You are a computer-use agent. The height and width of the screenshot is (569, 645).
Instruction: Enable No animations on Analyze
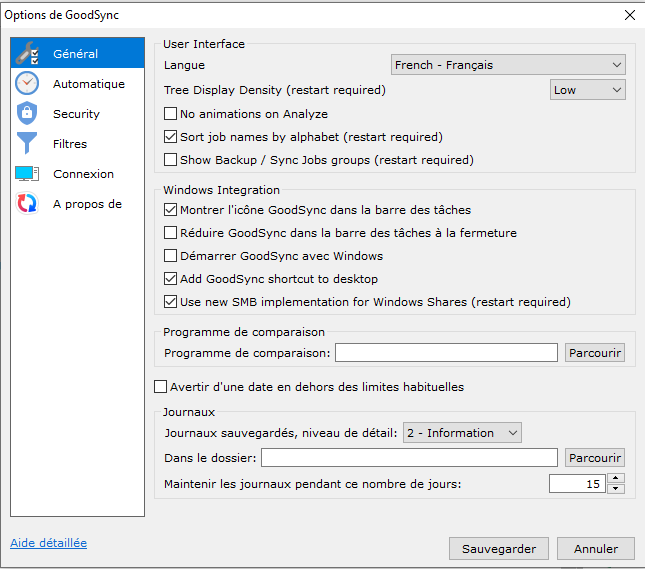point(170,114)
